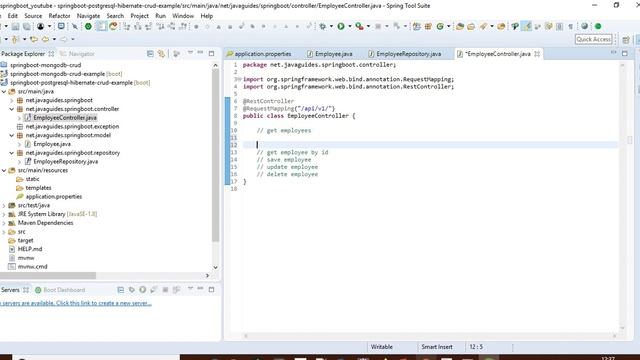This screenshot has width=640, height=360.
Task: Click the Run with coverage icon
Action: coord(359,27)
